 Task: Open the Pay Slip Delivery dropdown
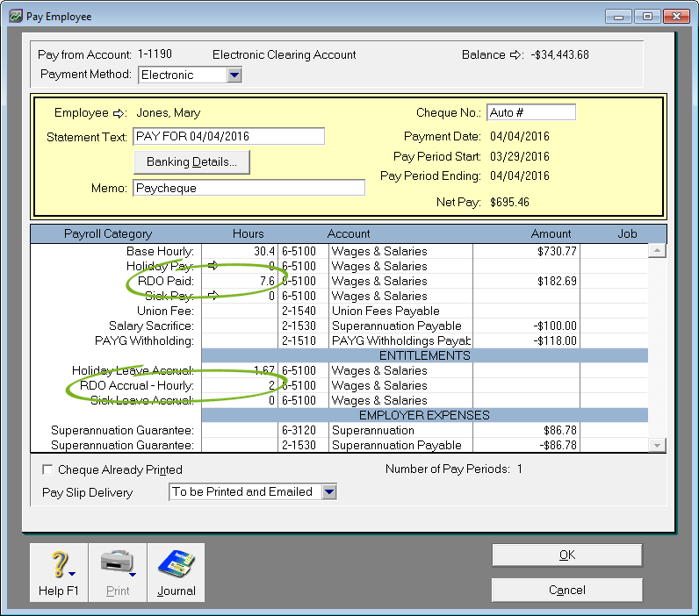328,492
